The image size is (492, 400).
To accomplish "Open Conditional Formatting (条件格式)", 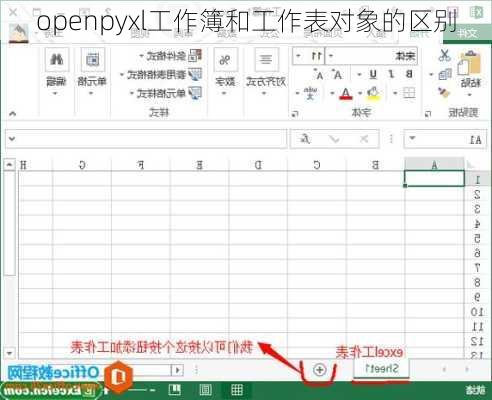I will (x=170, y=56).
